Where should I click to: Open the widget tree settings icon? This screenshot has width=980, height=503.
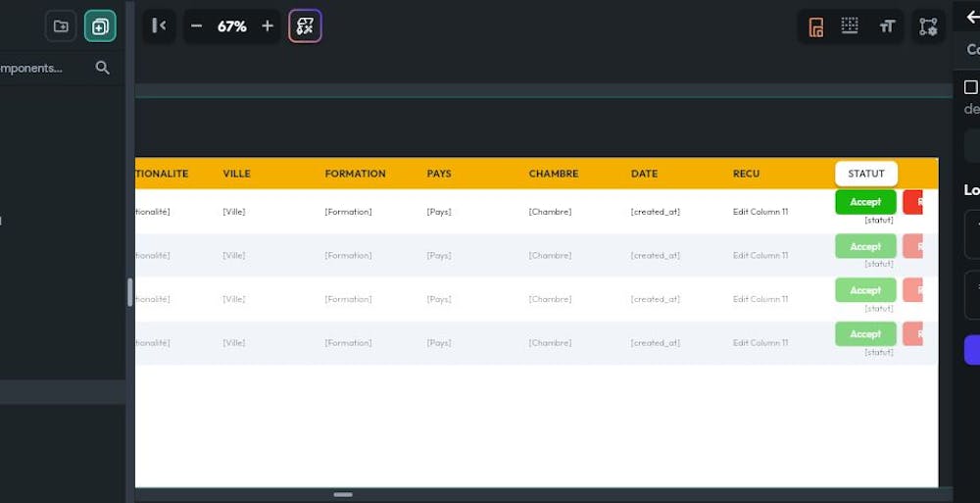coord(928,26)
